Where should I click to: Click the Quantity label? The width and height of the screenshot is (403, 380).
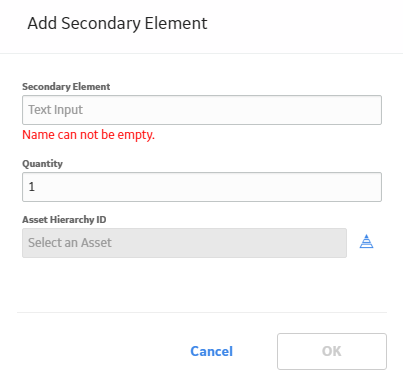click(42, 164)
